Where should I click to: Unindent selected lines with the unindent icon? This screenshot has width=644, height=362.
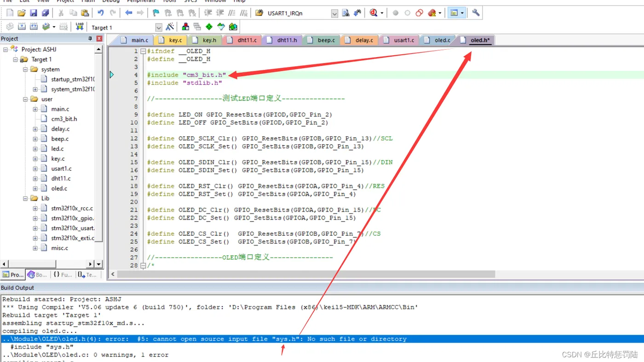pos(220,13)
